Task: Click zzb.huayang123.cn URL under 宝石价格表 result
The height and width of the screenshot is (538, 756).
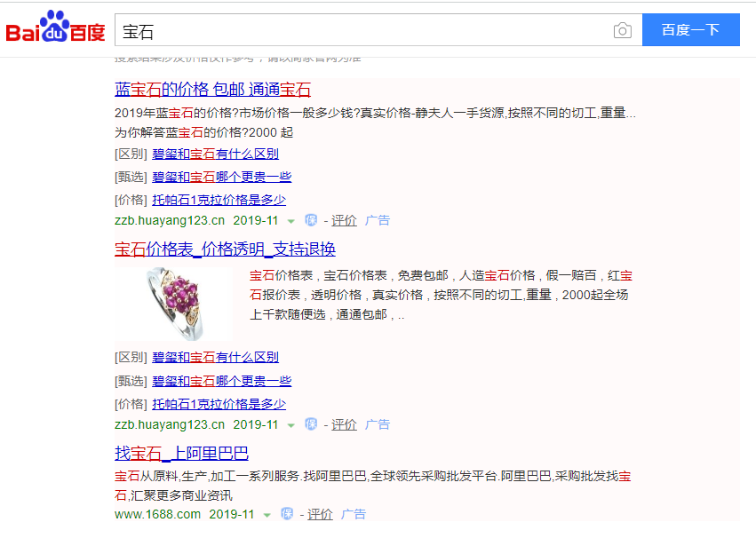Action: [170, 425]
